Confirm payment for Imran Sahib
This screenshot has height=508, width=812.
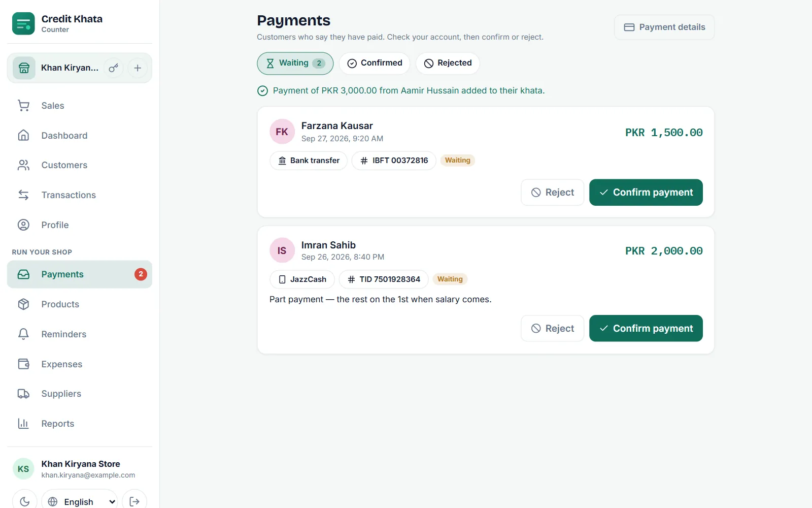[646, 329]
